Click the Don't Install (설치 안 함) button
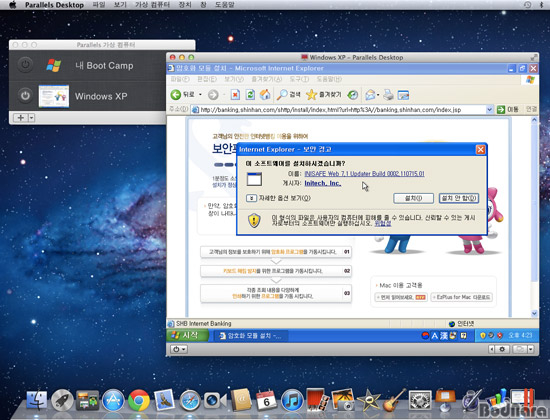This screenshot has width=550, height=420. (459, 198)
